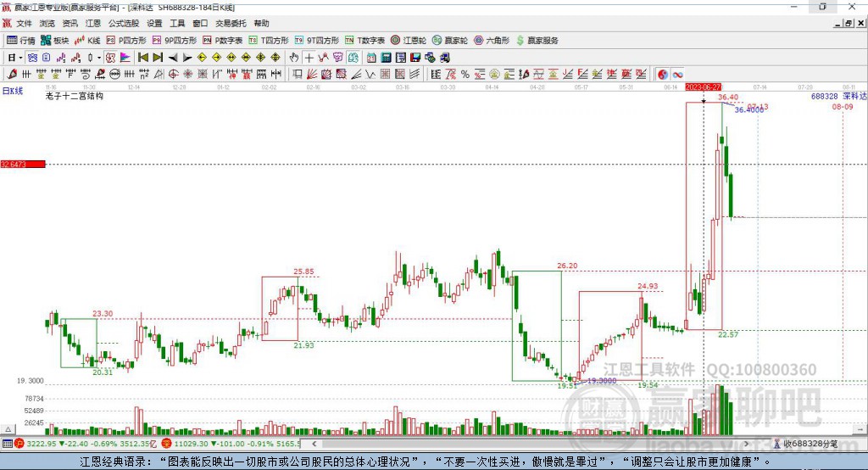Open the calculator icon

tap(387, 58)
